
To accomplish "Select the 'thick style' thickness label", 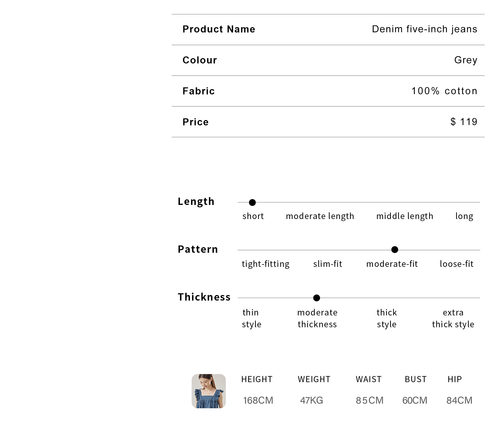I will pos(387,318).
